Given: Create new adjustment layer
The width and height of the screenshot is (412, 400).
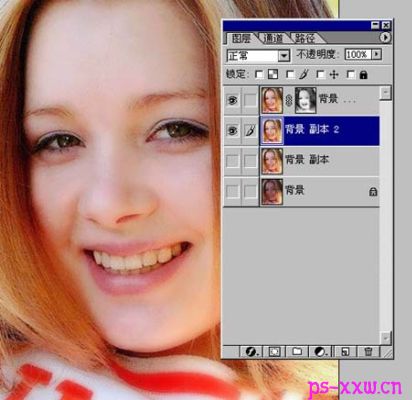Looking at the screenshot, I should point(320,352).
